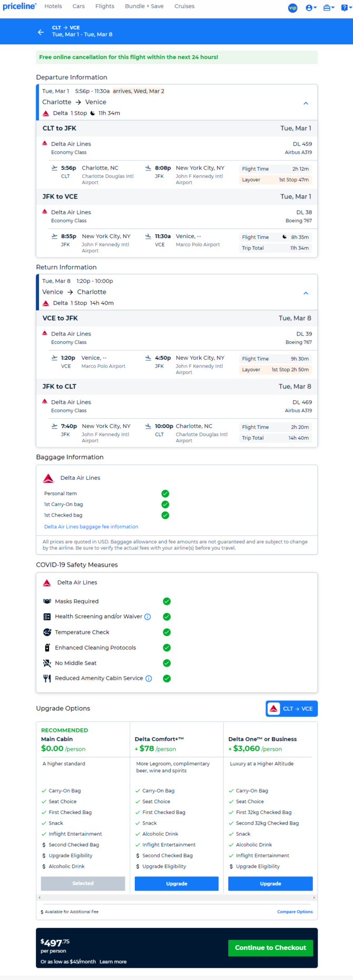Click takeoff icon next to 7:40p
This screenshot has height=980, width=353.
[54, 427]
